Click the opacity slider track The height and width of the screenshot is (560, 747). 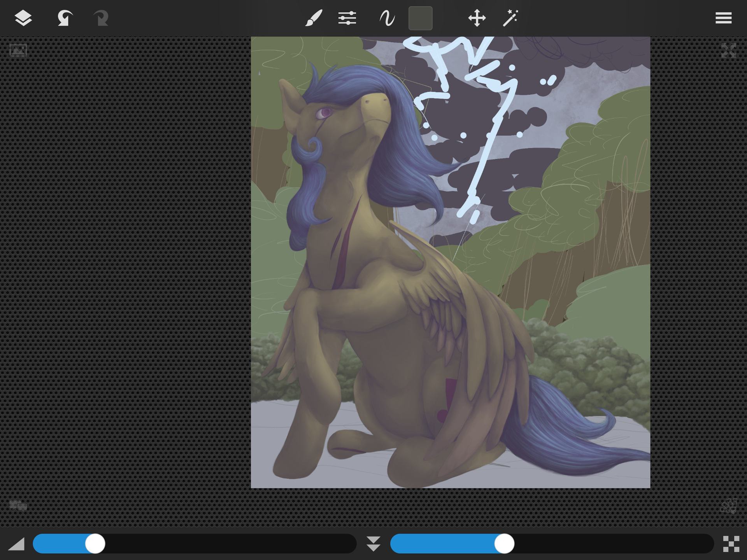click(x=552, y=543)
